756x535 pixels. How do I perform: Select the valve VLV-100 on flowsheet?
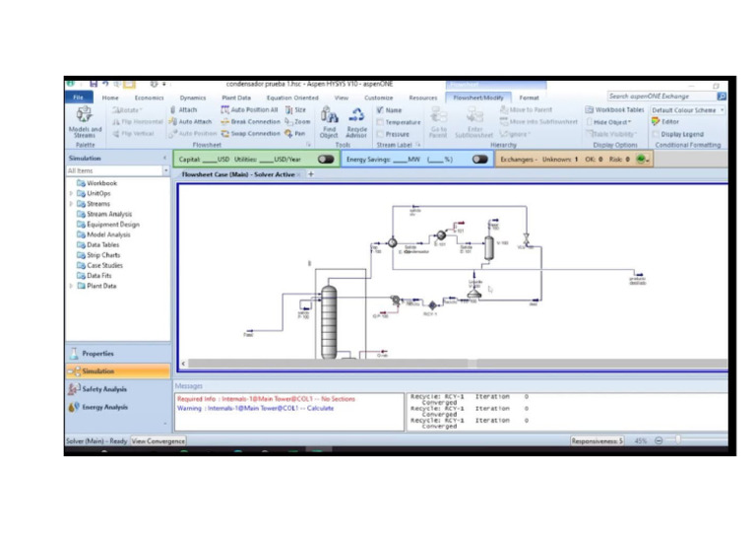(526, 238)
